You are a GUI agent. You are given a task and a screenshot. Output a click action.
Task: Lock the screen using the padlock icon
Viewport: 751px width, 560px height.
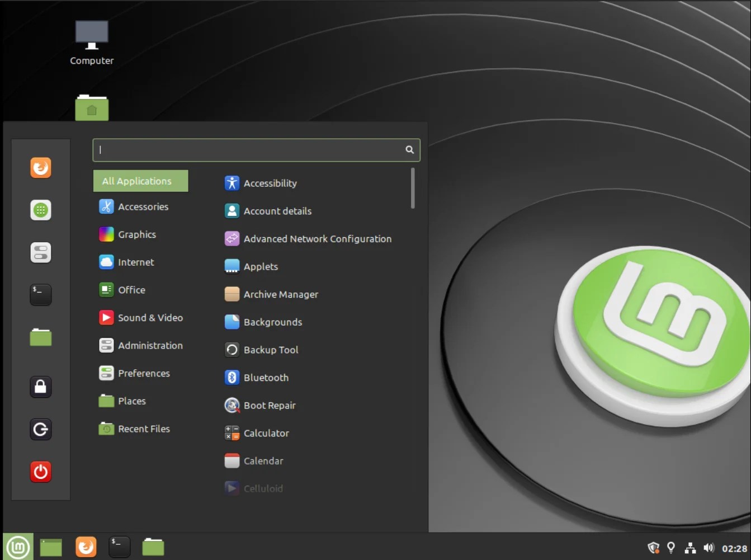coord(40,387)
